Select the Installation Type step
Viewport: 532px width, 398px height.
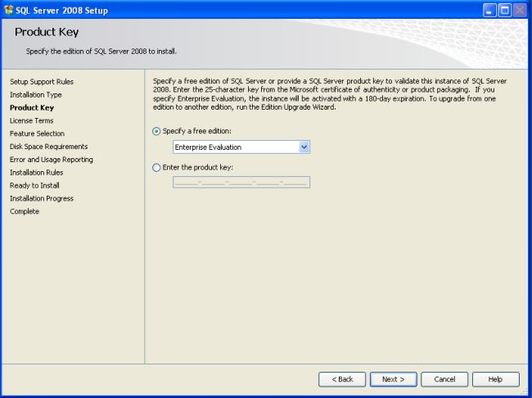[36, 95]
